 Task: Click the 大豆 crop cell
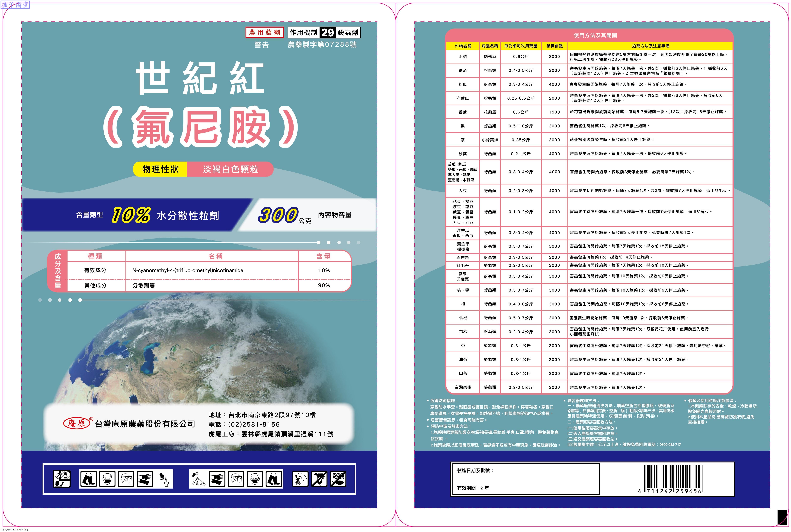(x=463, y=191)
